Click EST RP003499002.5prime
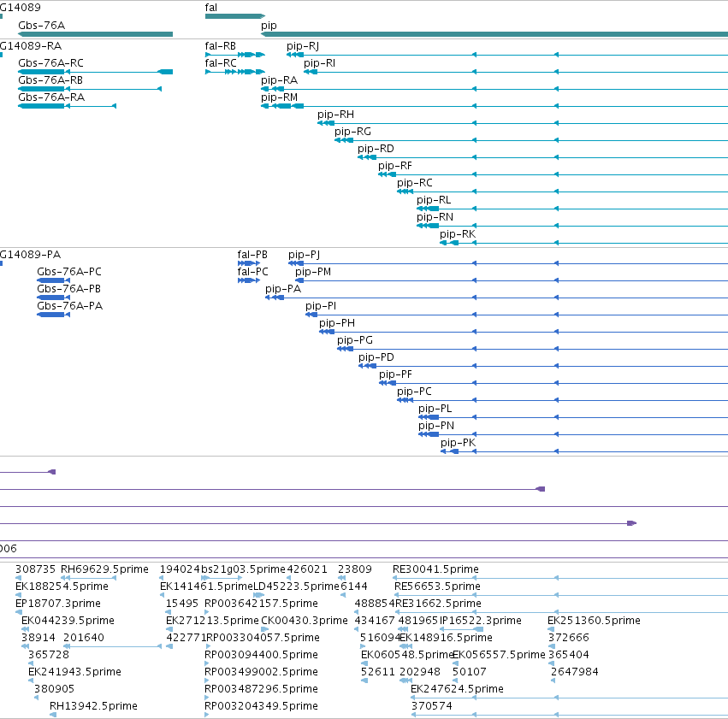This screenshot has width=728, height=719. pos(261,672)
